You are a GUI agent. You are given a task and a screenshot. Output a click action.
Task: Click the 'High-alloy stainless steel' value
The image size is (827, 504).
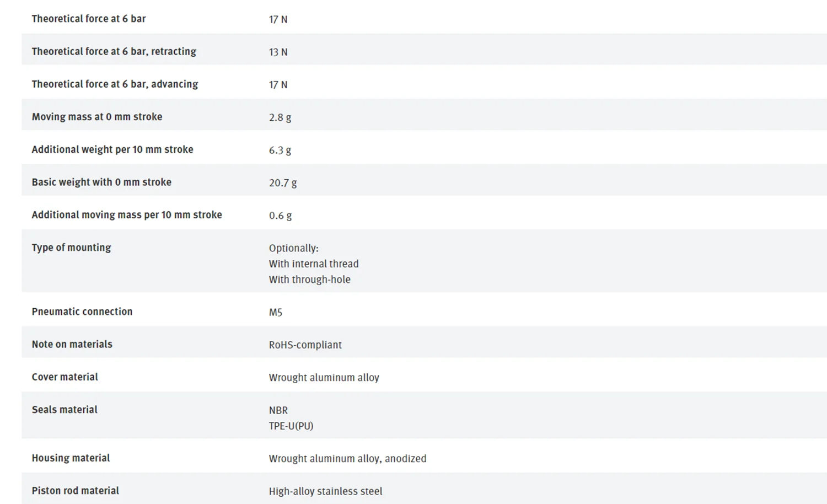[x=325, y=491]
